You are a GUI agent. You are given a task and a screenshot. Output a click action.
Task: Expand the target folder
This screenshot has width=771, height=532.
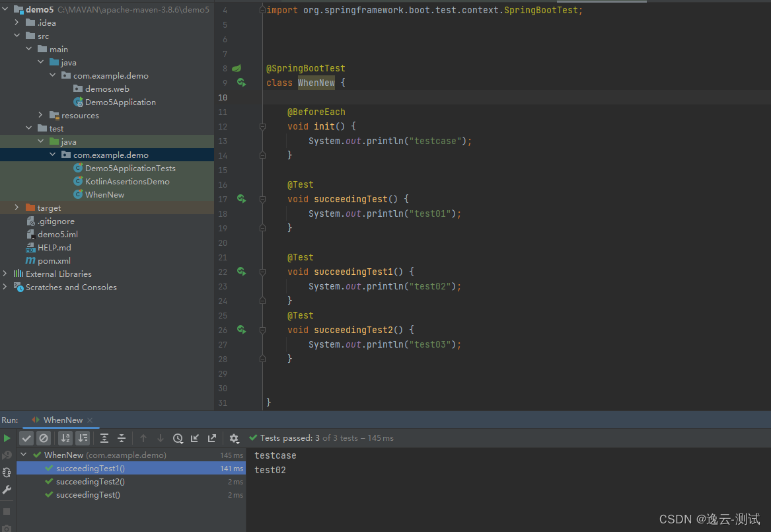coord(16,207)
